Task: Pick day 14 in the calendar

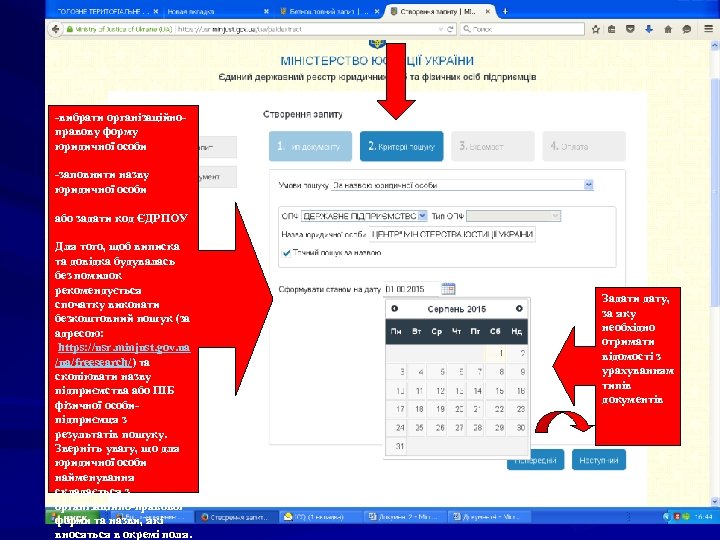Action: (477, 391)
